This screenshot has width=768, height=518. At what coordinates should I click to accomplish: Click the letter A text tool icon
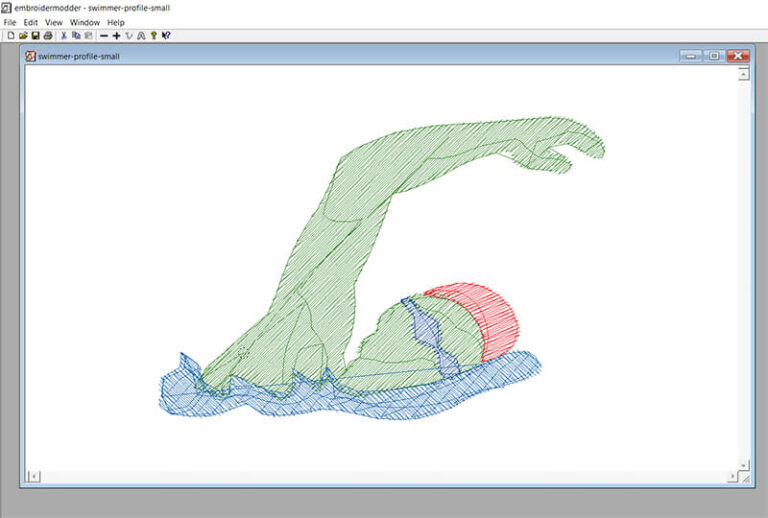click(141, 36)
